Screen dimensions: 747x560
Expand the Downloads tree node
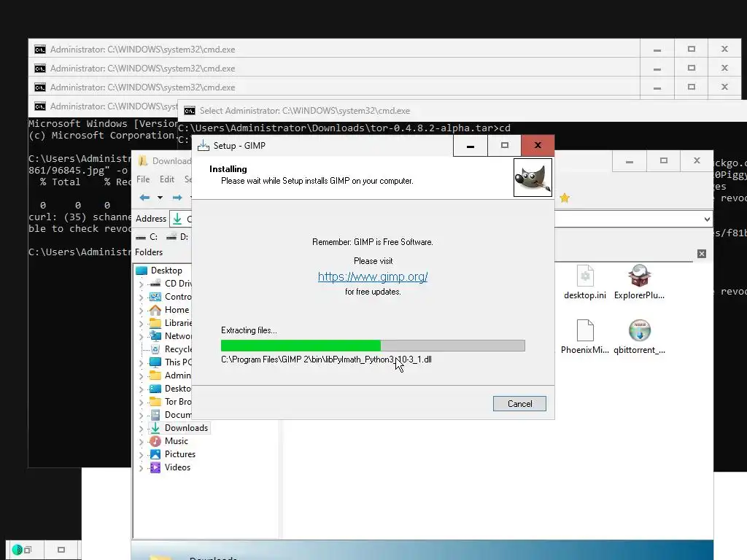(141, 429)
